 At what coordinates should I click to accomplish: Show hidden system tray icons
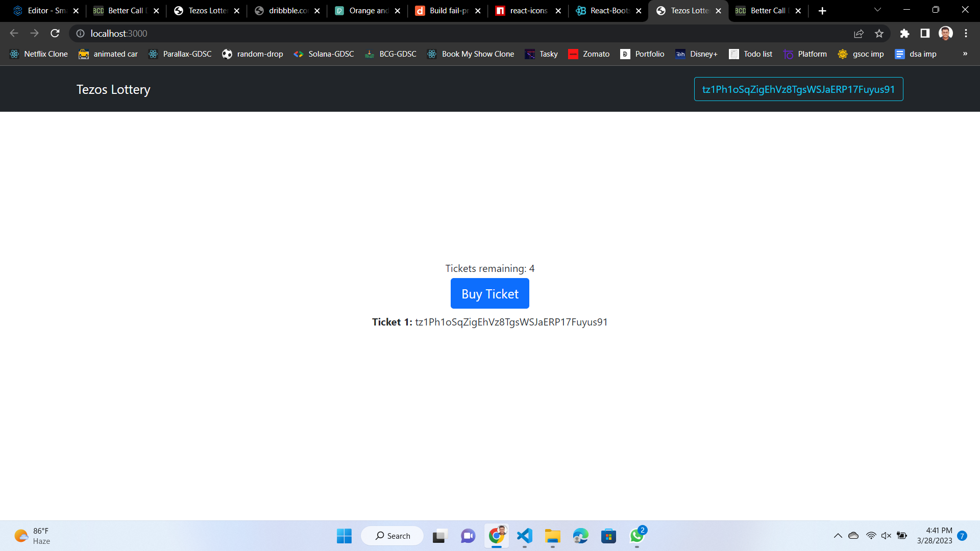[838, 536]
